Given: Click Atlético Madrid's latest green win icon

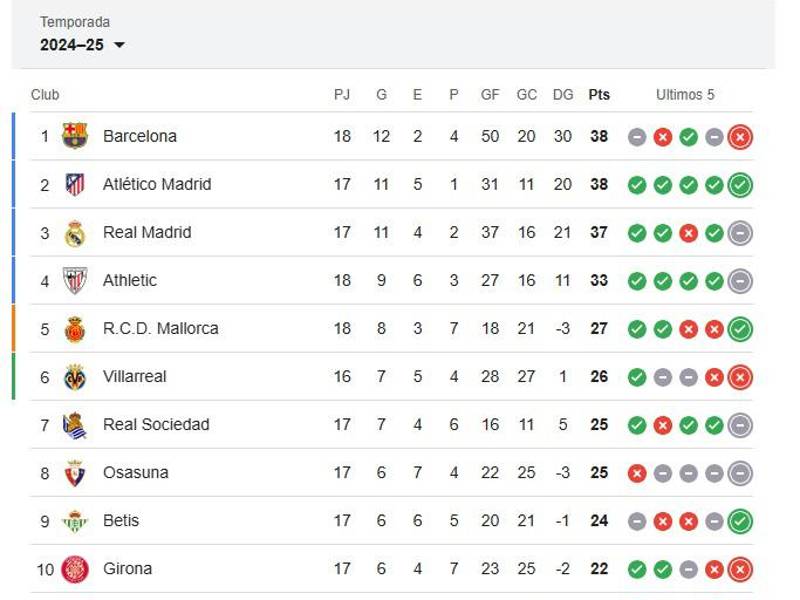Looking at the screenshot, I should [738, 184].
